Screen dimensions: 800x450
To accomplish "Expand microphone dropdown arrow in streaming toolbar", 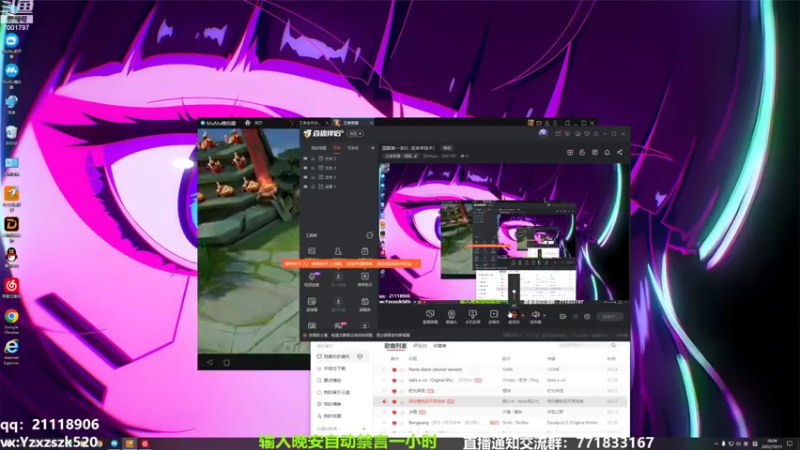I will click(x=522, y=315).
